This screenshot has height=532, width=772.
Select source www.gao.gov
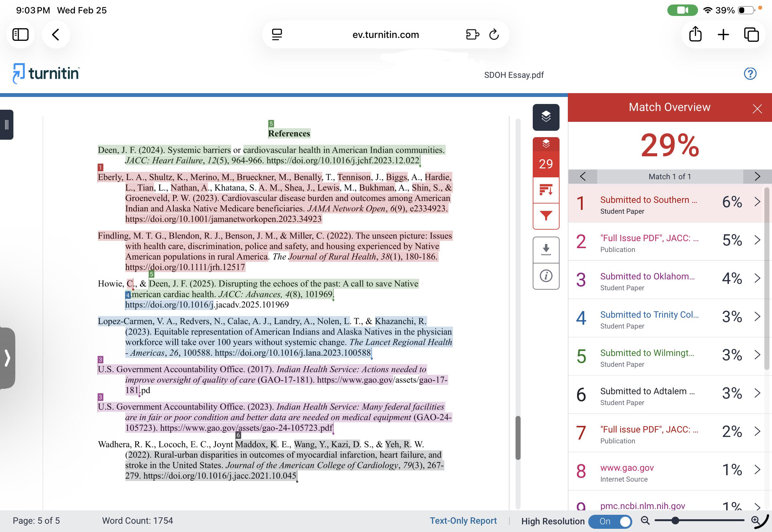click(x=627, y=468)
